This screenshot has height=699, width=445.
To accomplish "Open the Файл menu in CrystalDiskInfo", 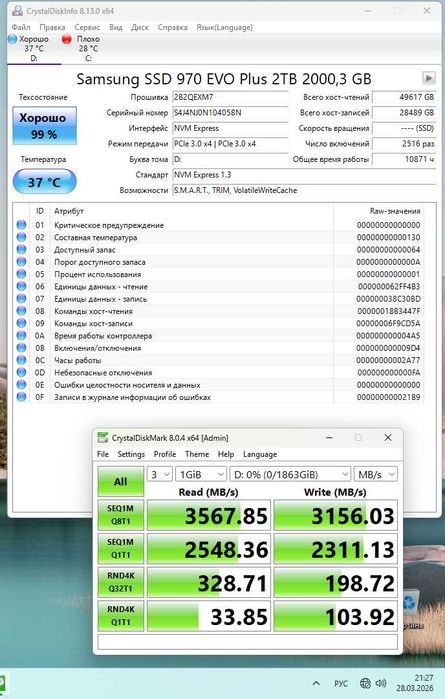I will 21,27.
